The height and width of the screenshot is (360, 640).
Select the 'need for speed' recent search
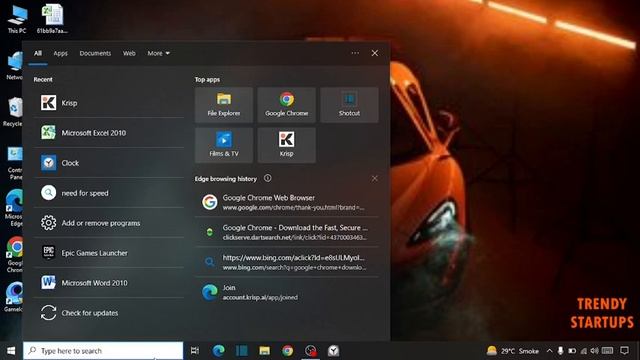pos(109,193)
